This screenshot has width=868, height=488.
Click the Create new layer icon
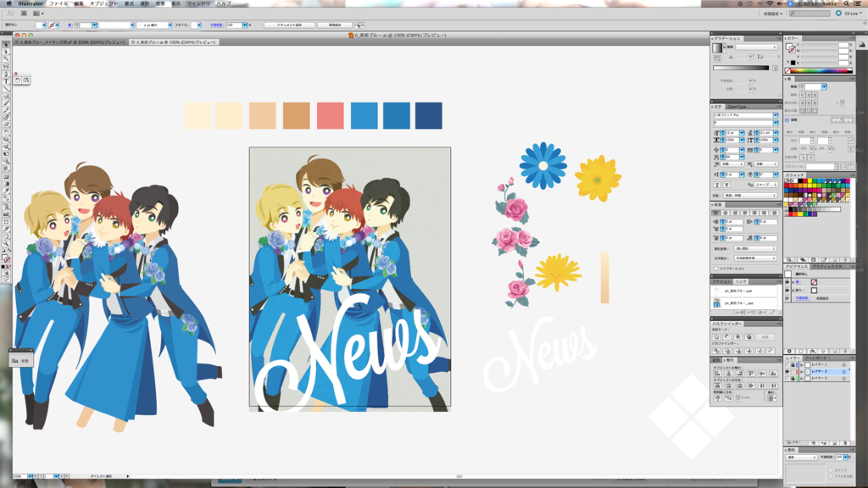(x=835, y=443)
